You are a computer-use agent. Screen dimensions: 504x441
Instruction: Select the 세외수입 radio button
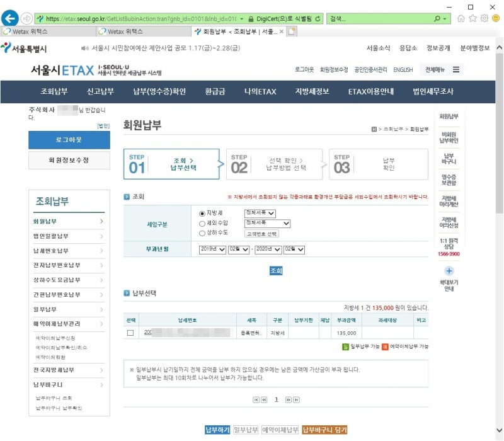coord(202,224)
